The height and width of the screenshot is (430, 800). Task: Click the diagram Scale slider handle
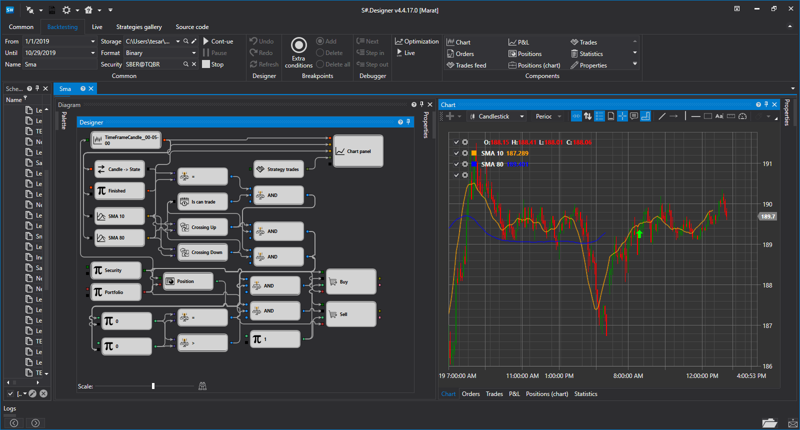(x=153, y=386)
